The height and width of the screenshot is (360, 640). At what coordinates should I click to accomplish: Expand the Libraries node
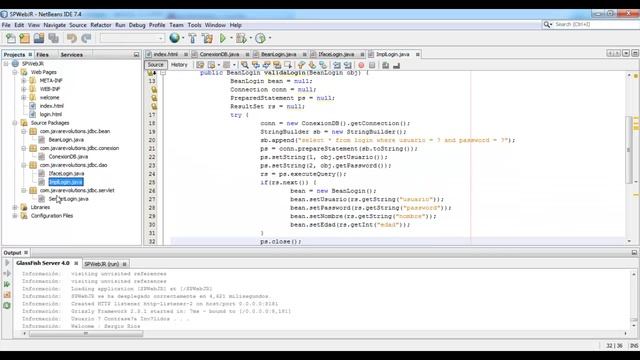[x=15, y=207]
